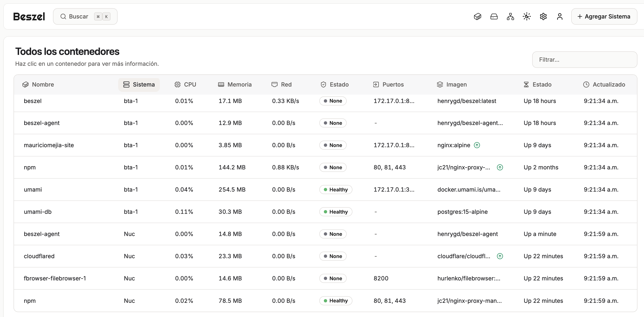Click the 0.88 KB/s network value
Screen dimensions: 644x317
[x=285, y=167]
